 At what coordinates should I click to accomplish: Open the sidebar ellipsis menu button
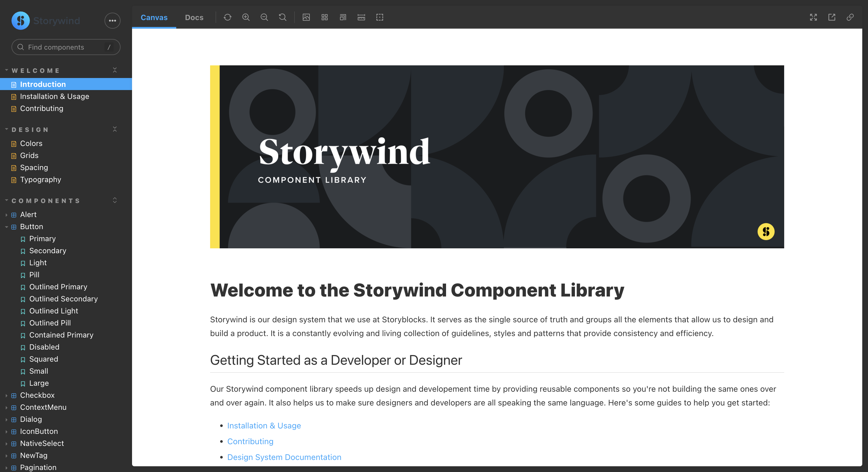coord(112,21)
